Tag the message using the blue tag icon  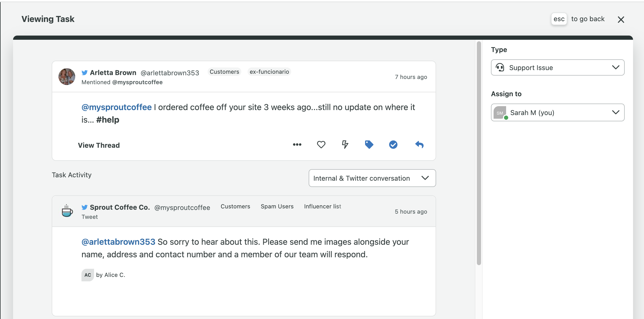point(369,145)
